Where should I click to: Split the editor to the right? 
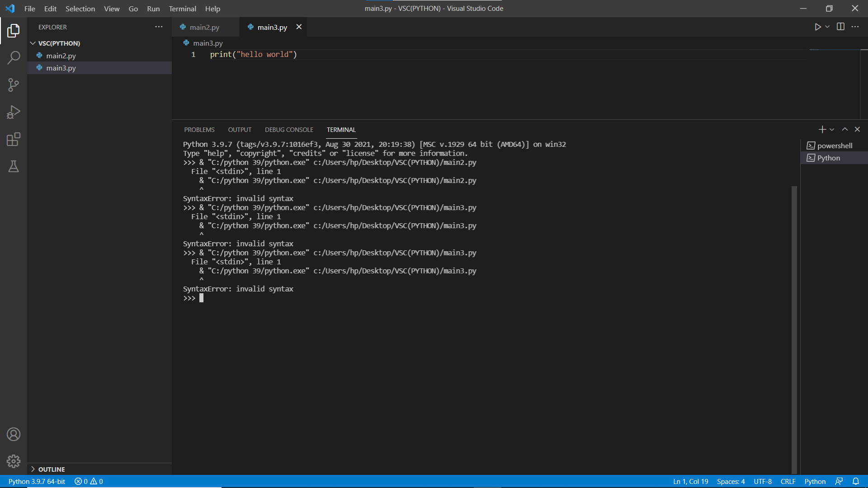pyautogui.click(x=840, y=27)
